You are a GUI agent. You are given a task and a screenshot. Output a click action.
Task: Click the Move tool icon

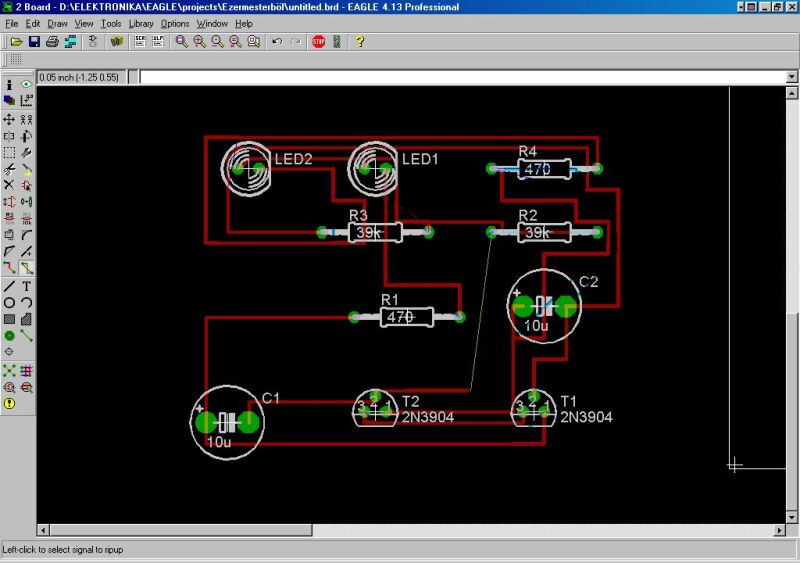click(9, 119)
